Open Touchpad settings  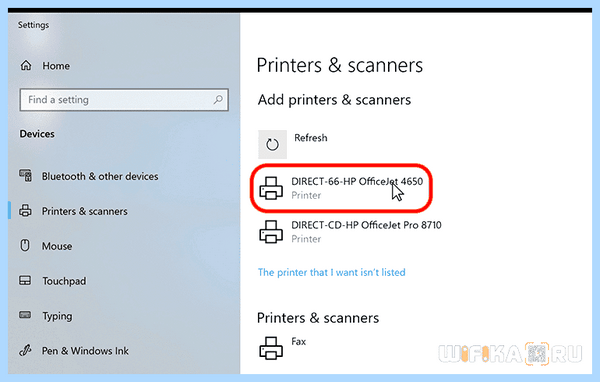pyautogui.click(x=64, y=281)
